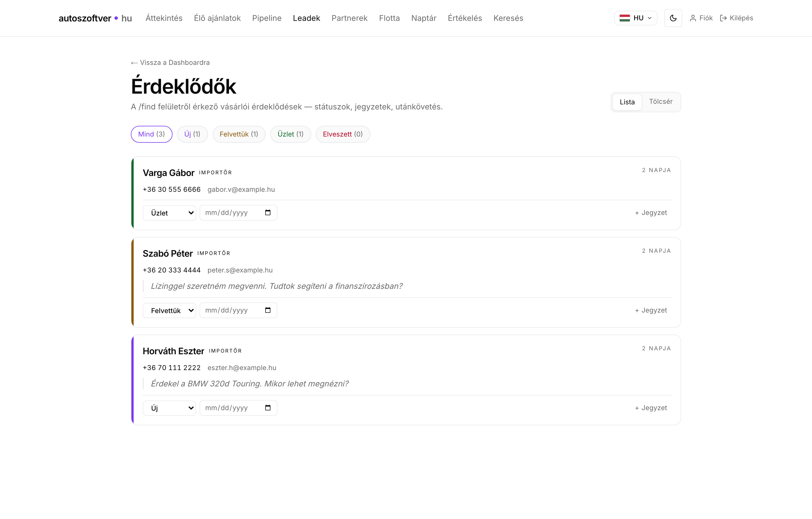Open the calendar picker in Szabó Péter's date field

[x=268, y=310]
